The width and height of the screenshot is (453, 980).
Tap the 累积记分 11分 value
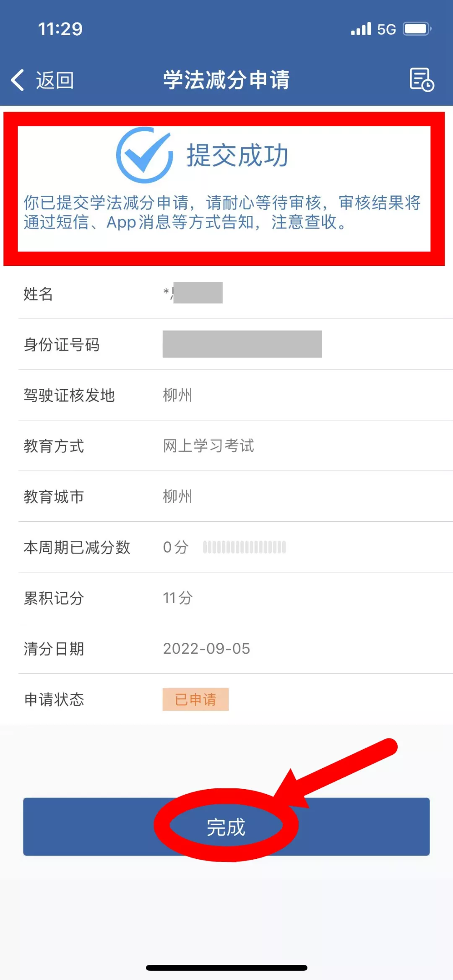(x=178, y=598)
